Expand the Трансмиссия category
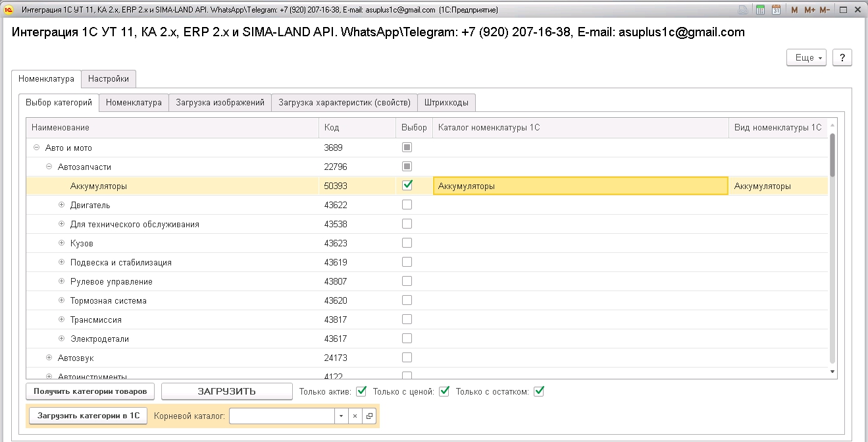This screenshot has height=442, width=868. pos(62,320)
